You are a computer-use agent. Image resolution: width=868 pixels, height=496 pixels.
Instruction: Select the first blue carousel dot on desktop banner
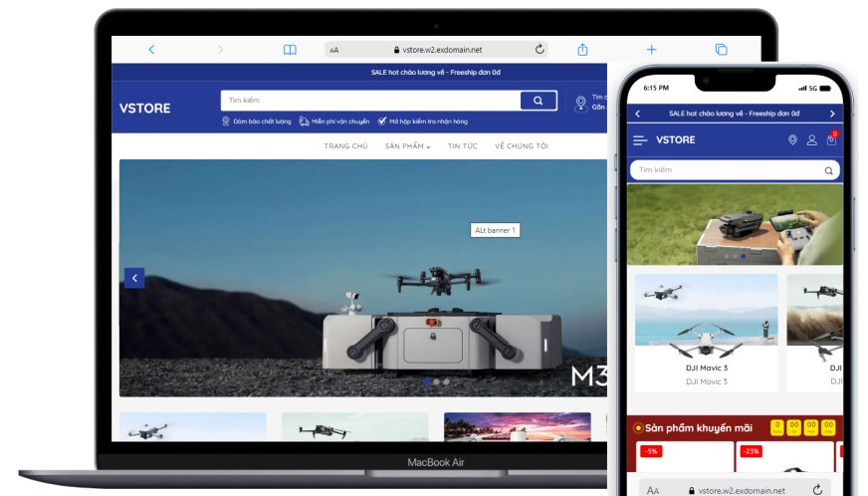[x=426, y=381]
